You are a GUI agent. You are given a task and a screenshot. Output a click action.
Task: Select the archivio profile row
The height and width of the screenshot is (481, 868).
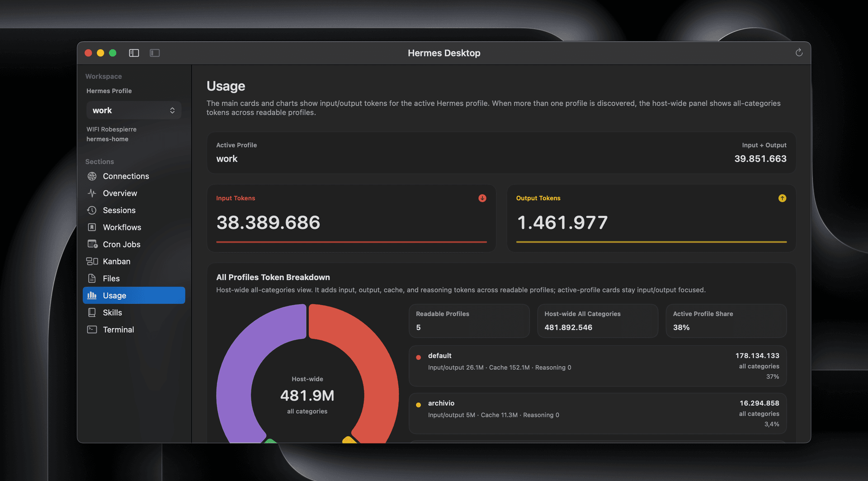(x=598, y=413)
